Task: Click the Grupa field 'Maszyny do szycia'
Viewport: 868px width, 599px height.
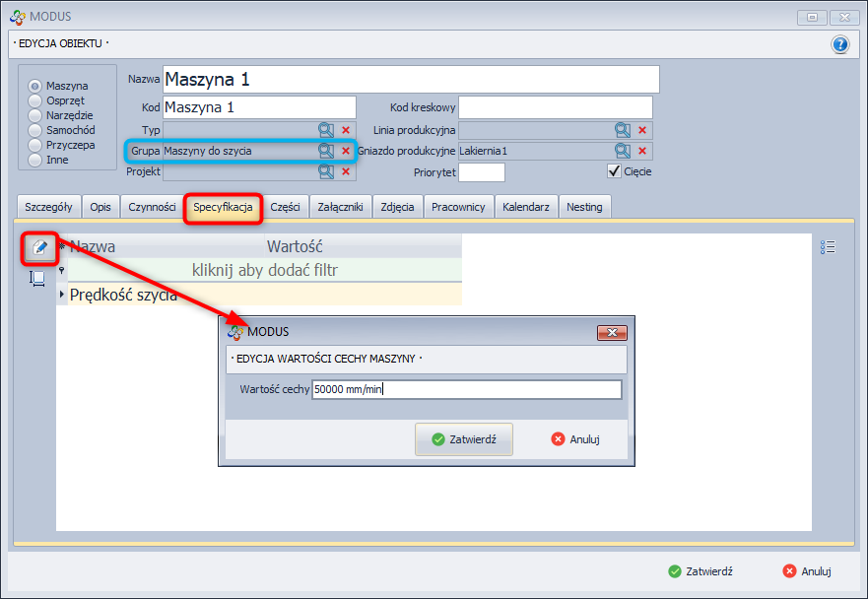Action: pos(239,151)
